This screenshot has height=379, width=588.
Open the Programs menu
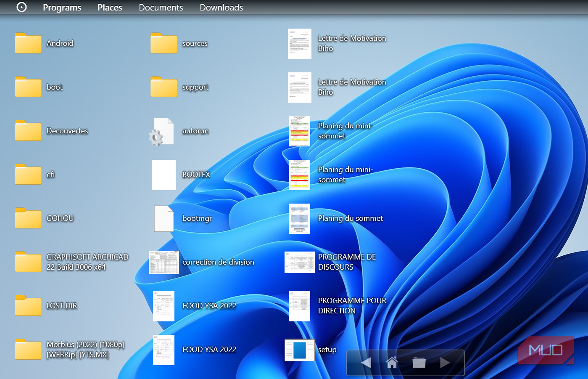click(62, 8)
